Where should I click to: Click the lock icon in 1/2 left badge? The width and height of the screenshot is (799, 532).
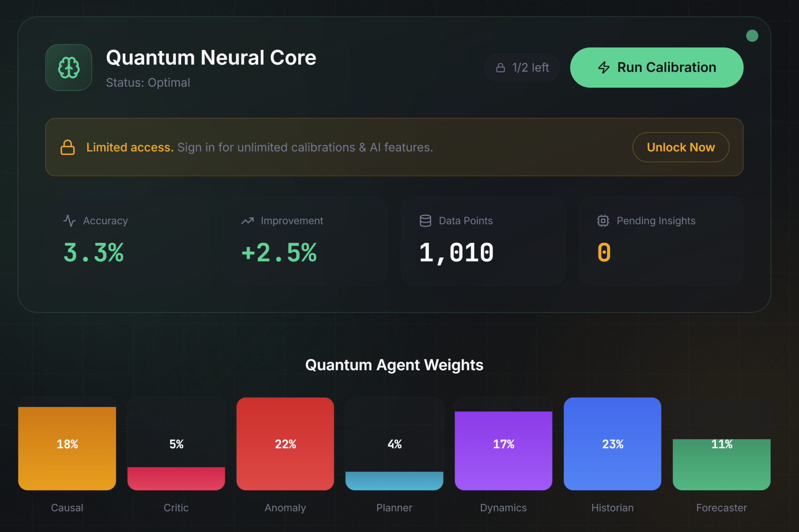pyautogui.click(x=500, y=67)
